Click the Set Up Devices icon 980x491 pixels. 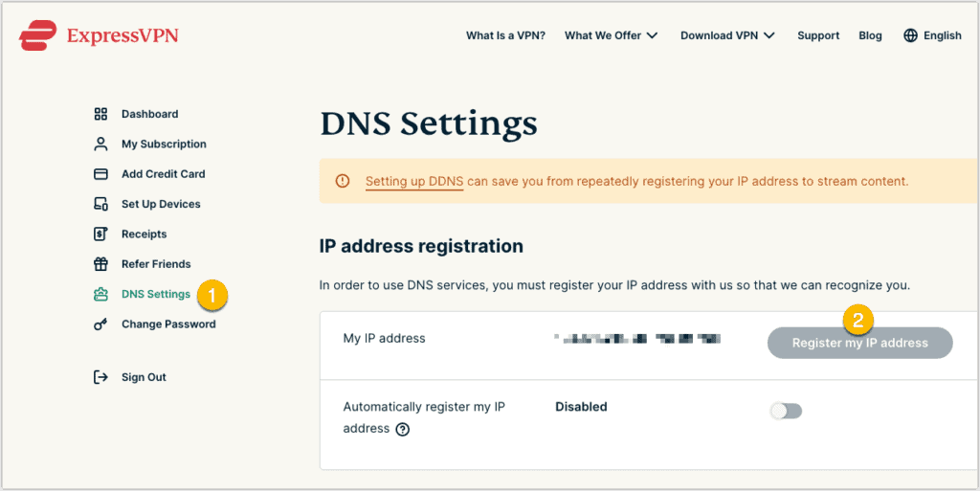pos(100,204)
